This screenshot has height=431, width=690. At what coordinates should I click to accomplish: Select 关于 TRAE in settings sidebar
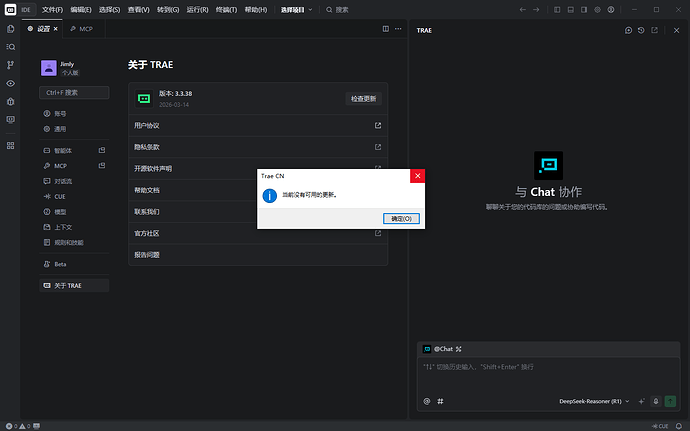(74, 286)
